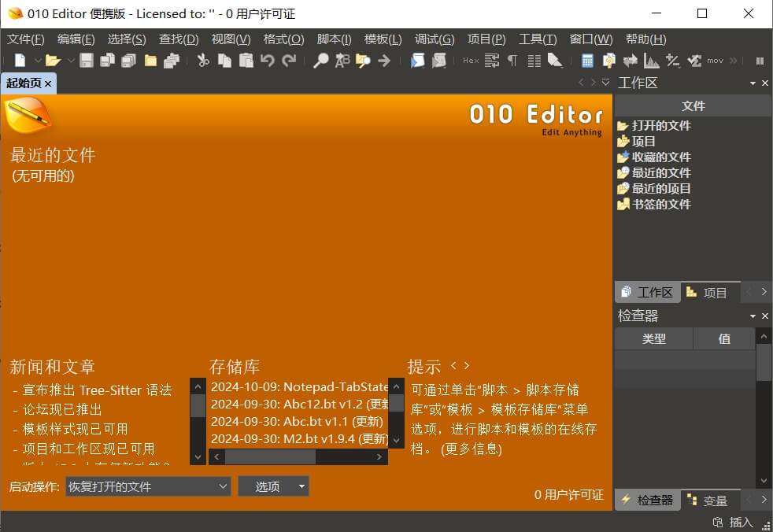Open the 模板(L) menu

pos(383,39)
